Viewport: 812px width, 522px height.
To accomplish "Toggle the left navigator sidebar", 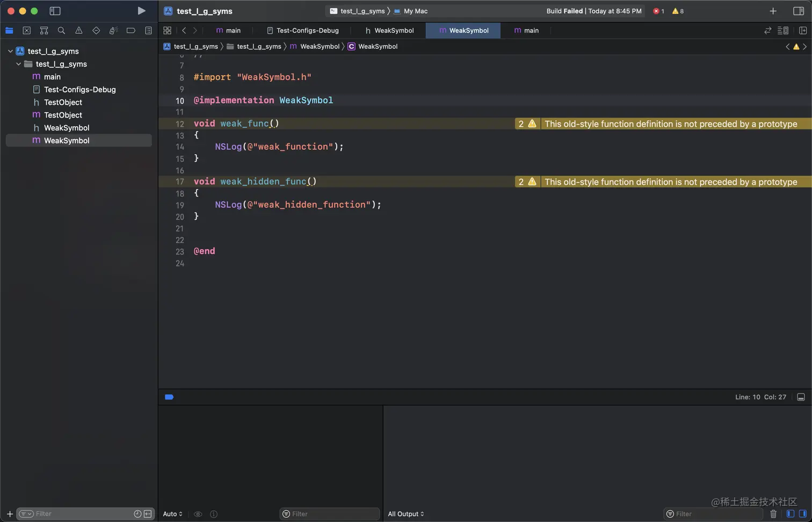I will (x=55, y=11).
